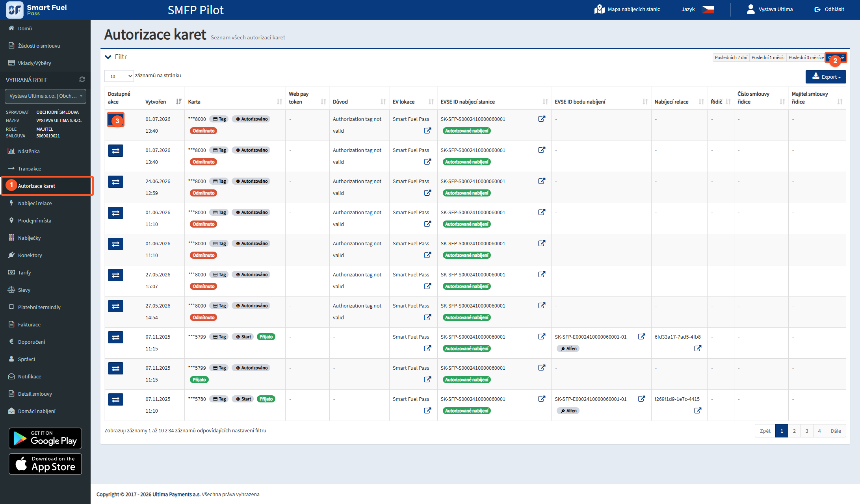The image size is (860, 504).
Task: Open the records-per-page dropdown
Action: coord(119,76)
